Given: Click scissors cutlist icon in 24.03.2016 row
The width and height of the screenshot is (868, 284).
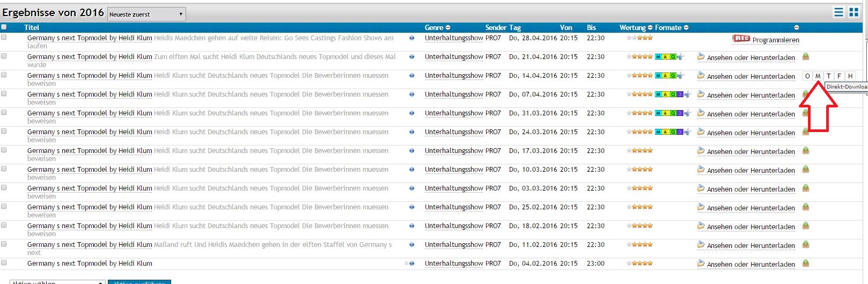Looking at the screenshot, I should [687, 132].
